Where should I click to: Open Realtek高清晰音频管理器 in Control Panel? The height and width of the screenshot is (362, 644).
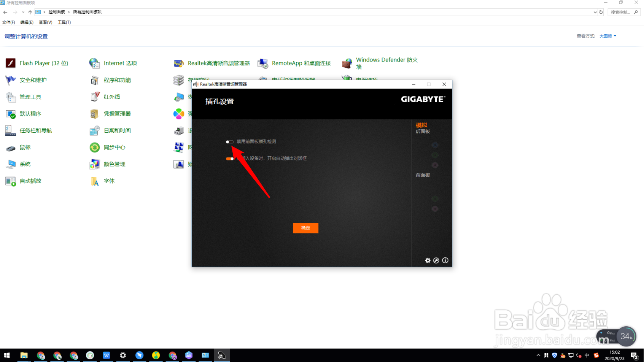click(x=211, y=63)
